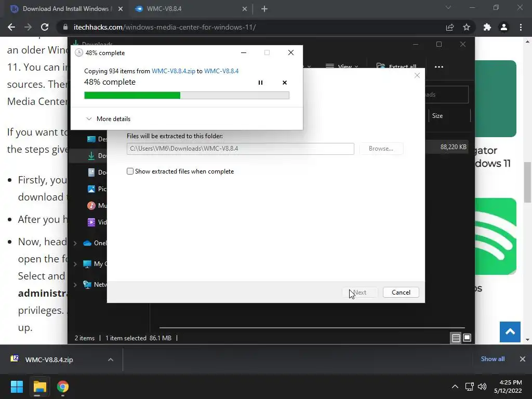Expand the My Computer tree node

pyautogui.click(x=75, y=264)
